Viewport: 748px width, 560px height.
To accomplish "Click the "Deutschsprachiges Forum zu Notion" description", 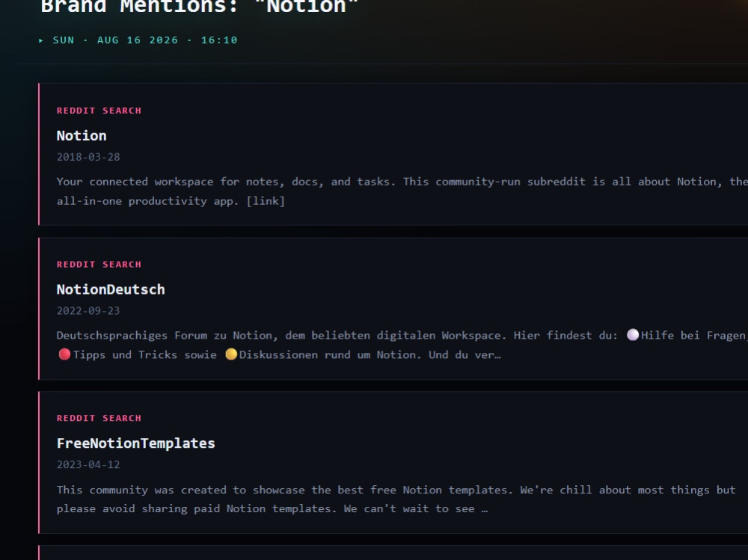I will (402, 345).
